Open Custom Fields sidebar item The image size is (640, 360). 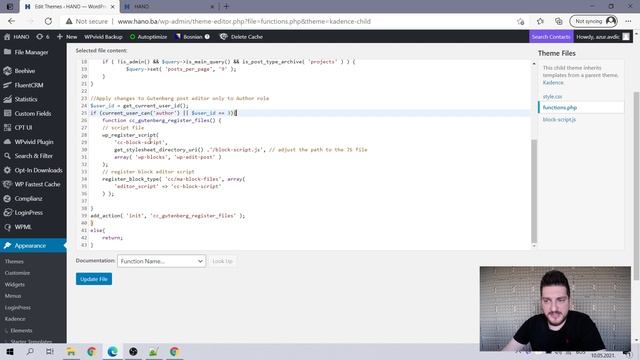(x=33, y=113)
